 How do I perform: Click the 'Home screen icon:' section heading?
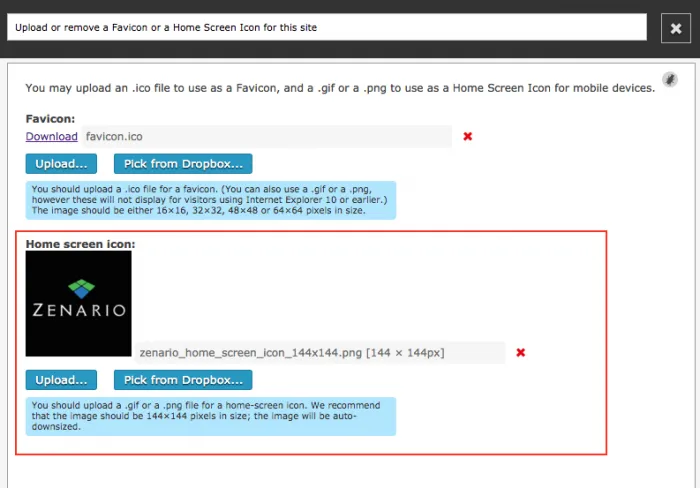click(x=80, y=243)
